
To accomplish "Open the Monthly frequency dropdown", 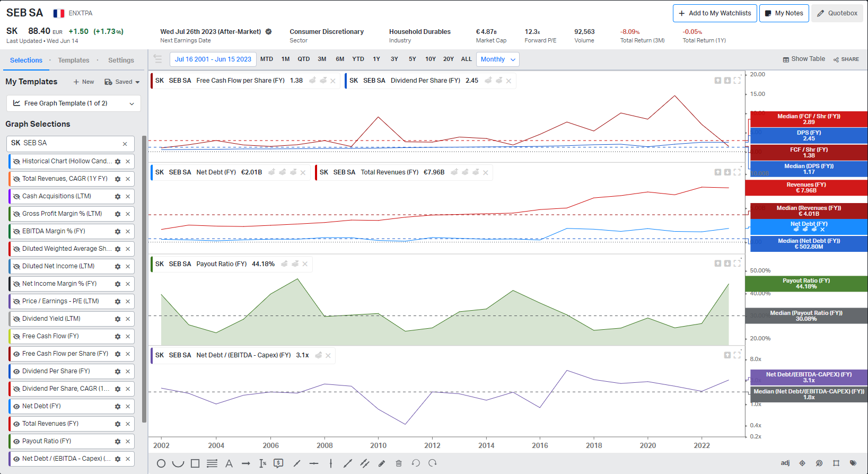I will (x=497, y=59).
